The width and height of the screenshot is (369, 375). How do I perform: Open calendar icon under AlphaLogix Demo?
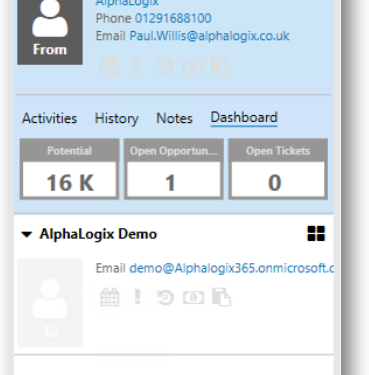pos(110,297)
